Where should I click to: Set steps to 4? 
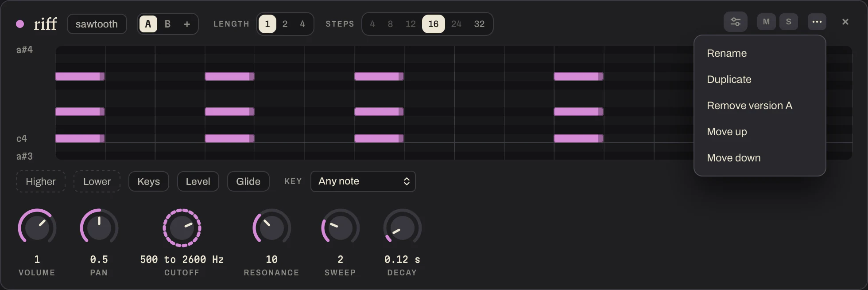pyautogui.click(x=372, y=24)
